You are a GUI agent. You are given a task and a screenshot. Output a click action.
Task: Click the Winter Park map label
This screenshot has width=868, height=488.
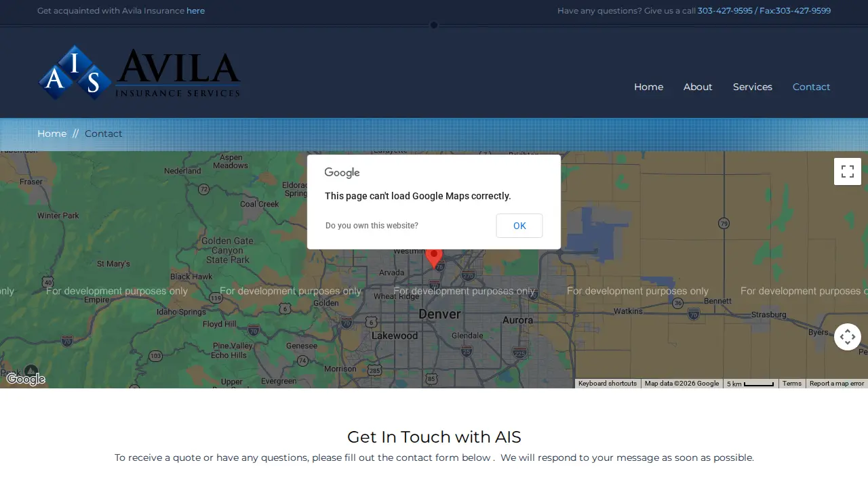pyautogui.click(x=58, y=216)
